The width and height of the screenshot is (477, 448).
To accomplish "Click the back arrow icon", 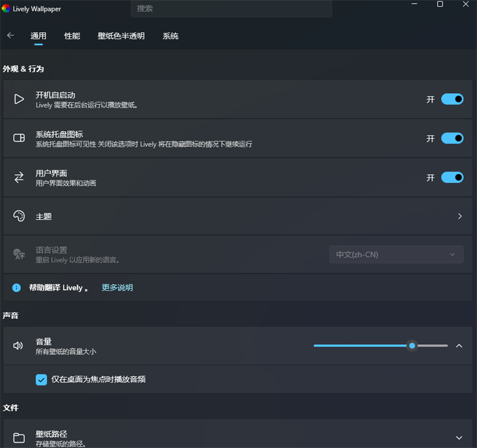I will coord(10,36).
